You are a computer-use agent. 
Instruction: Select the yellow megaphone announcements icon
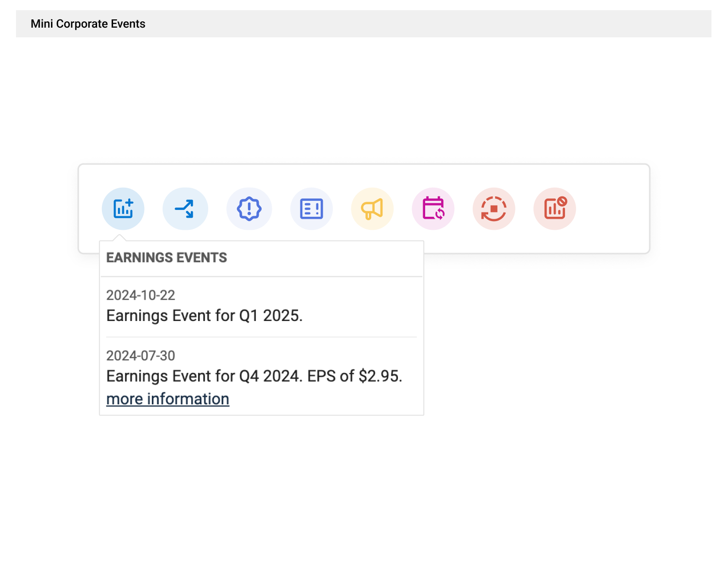(372, 209)
